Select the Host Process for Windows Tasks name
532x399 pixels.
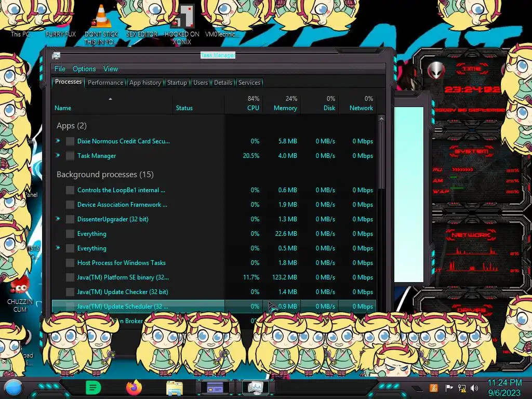pyautogui.click(x=122, y=263)
